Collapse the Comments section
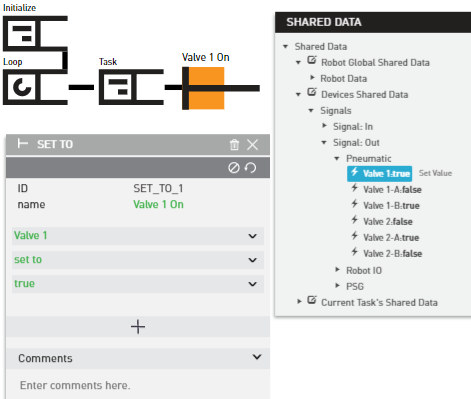The height and width of the screenshot is (399, 471). (257, 357)
